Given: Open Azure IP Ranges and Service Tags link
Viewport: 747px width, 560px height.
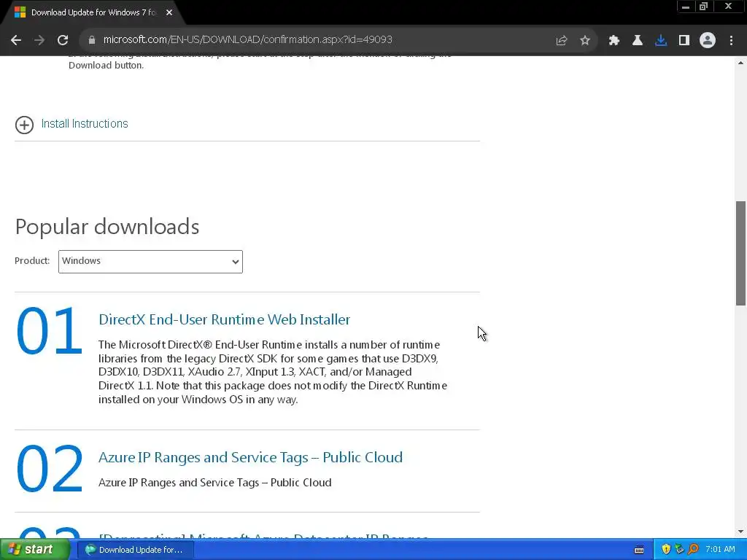Looking at the screenshot, I should pyautogui.click(x=251, y=457).
